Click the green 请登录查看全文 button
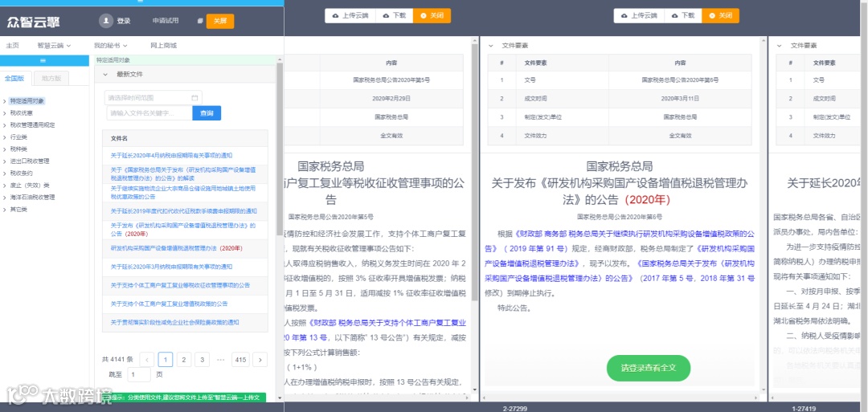Viewport: 868px width, 412px height. coord(649,368)
